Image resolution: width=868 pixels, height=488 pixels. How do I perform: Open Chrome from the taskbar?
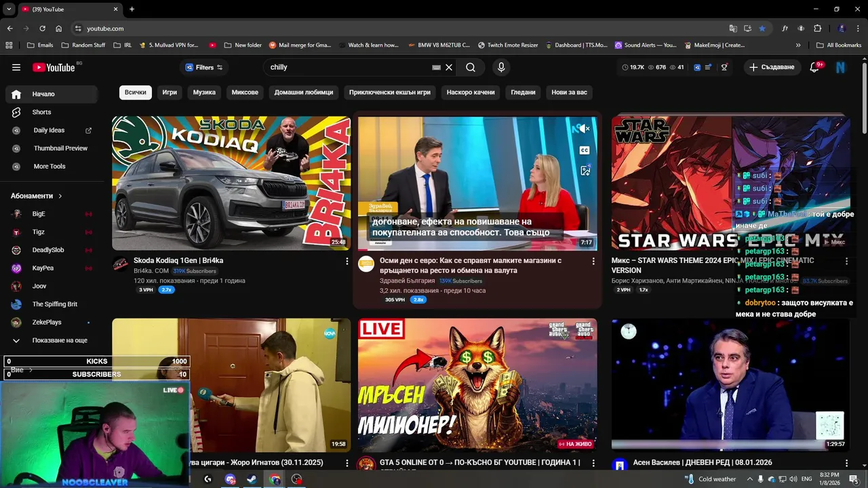[x=275, y=479]
